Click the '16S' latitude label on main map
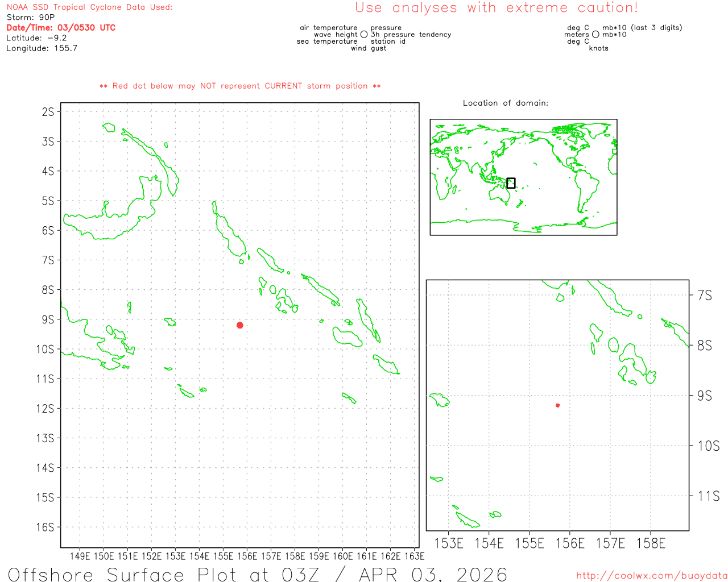Image resolution: width=728 pixels, height=582 pixels. (45, 527)
